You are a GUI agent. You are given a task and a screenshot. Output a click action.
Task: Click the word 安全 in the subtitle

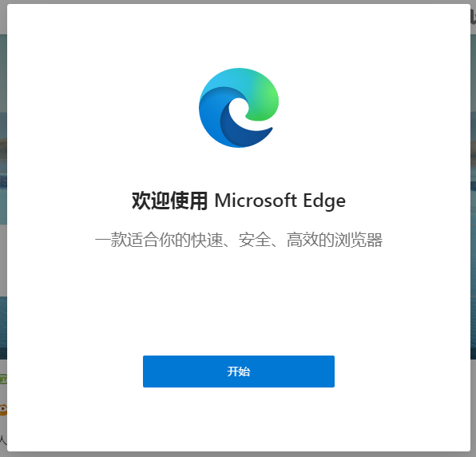pyautogui.click(x=255, y=240)
